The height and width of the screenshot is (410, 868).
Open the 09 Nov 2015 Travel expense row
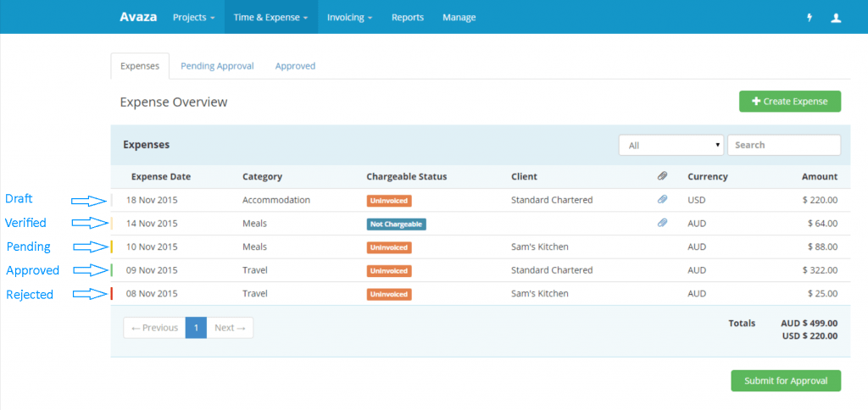(x=481, y=270)
